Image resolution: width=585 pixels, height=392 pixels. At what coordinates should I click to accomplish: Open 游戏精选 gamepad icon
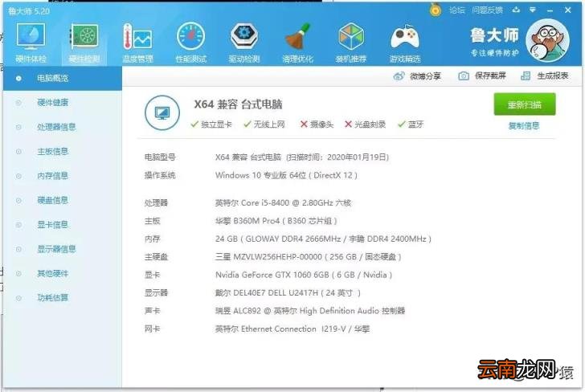[405, 42]
